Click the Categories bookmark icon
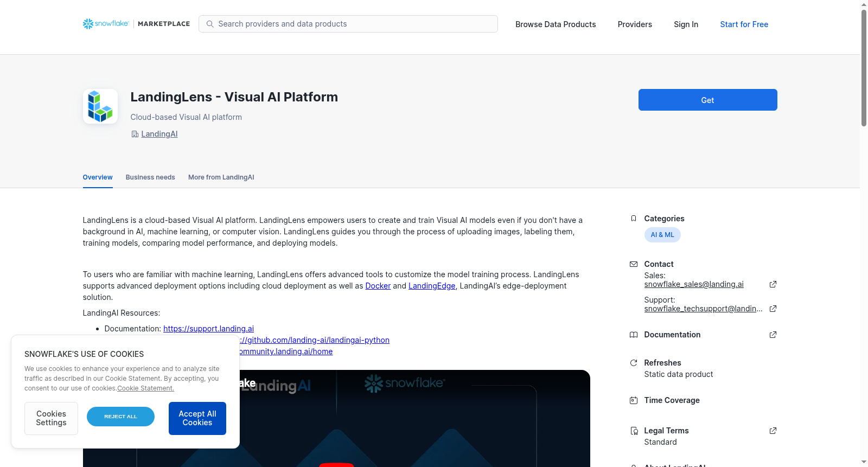Image resolution: width=868 pixels, height=467 pixels. 634,219
